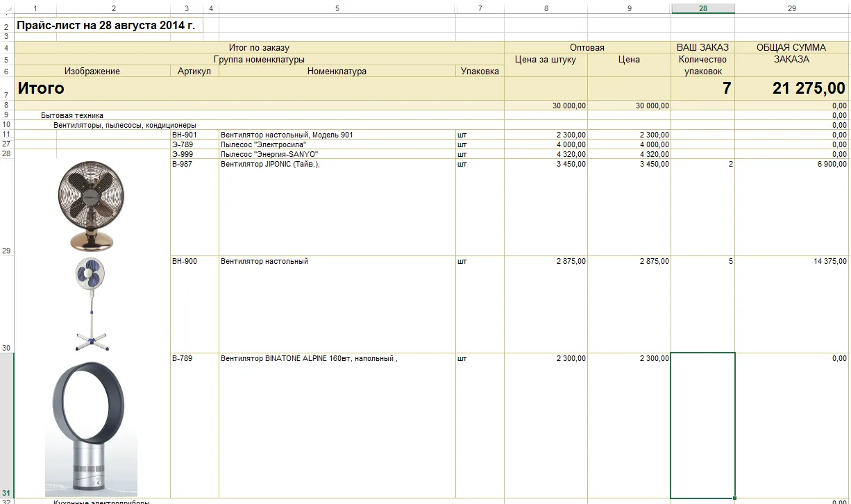Select total quantity cell showing 7
Image resolution: width=851 pixels, height=504 pixels.
pyautogui.click(x=702, y=88)
